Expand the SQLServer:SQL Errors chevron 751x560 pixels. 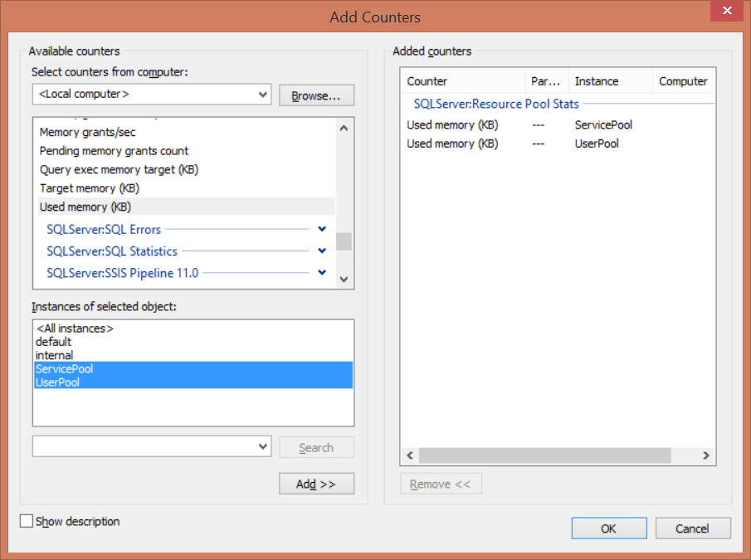coord(322,229)
